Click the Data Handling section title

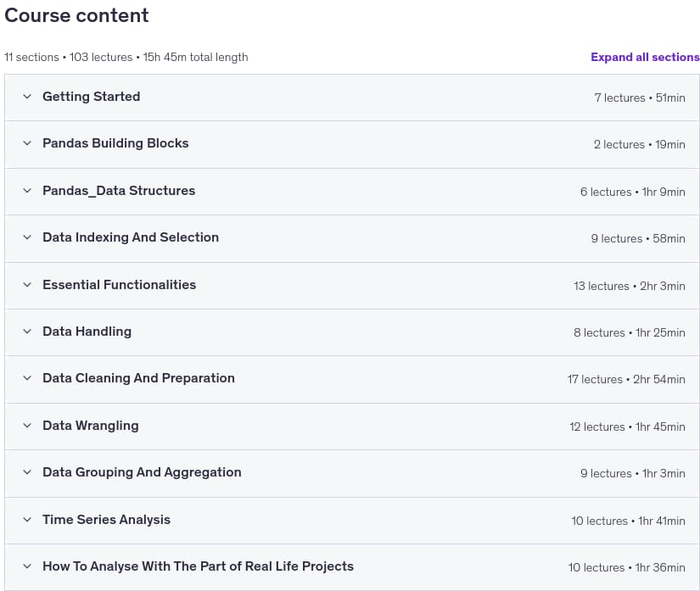[x=87, y=332]
